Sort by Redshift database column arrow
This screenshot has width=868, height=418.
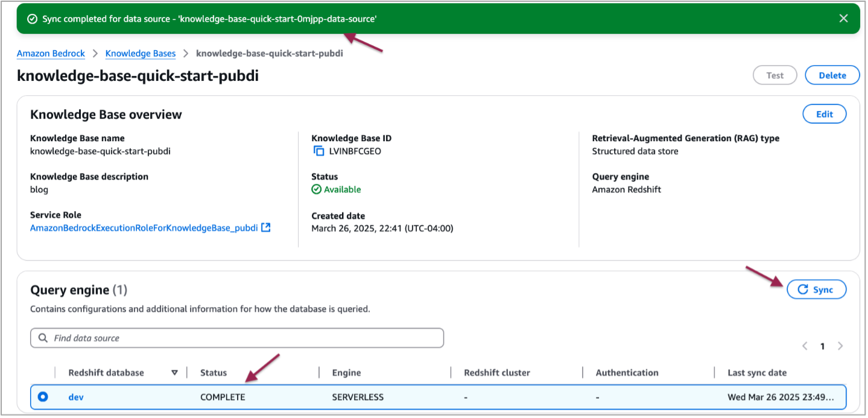(175, 373)
